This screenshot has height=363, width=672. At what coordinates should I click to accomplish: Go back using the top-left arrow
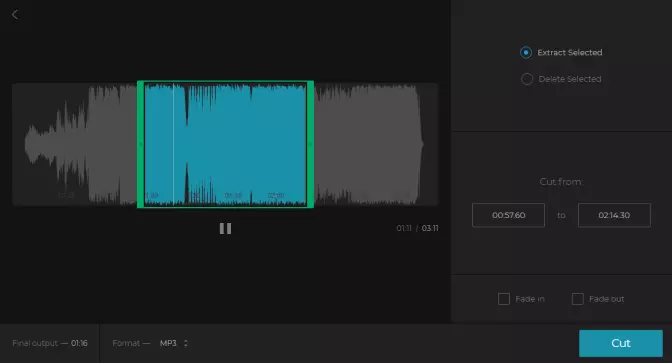(15, 15)
